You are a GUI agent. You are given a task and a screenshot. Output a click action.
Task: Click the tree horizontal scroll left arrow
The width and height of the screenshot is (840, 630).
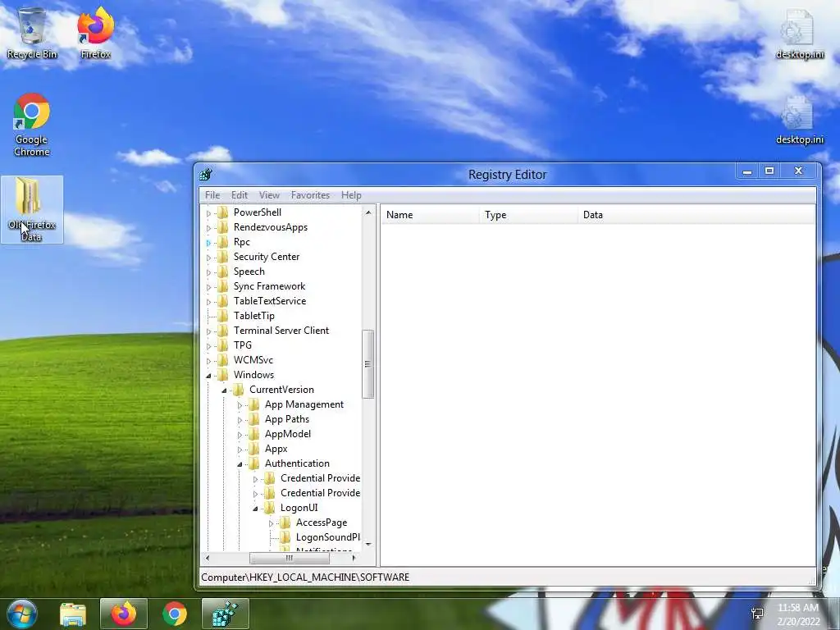[x=208, y=558]
